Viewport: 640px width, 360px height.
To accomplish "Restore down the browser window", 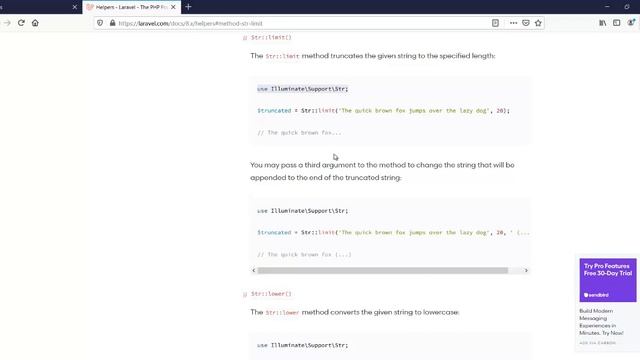I will coord(627,7).
